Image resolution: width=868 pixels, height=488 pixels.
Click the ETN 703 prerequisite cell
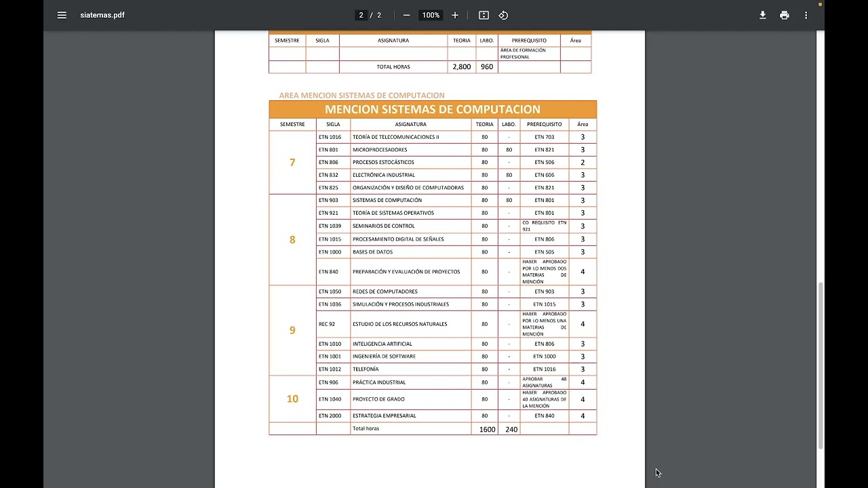pos(545,137)
